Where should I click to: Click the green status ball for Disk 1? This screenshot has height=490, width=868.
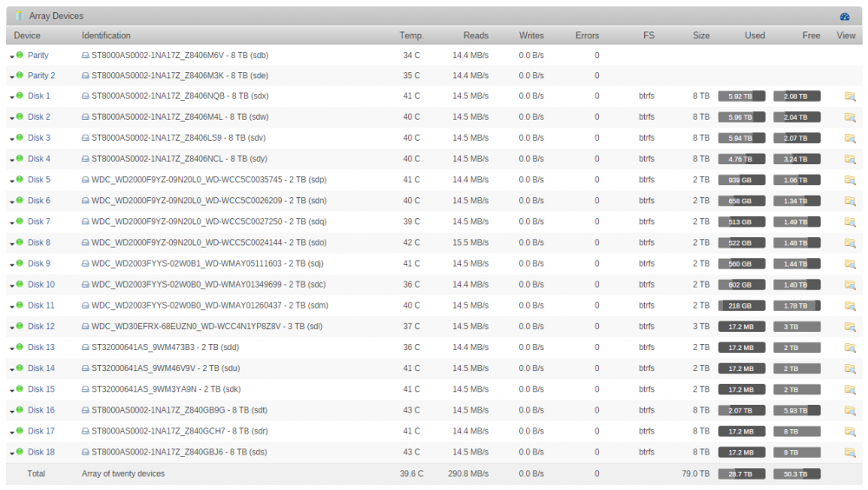click(x=19, y=96)
